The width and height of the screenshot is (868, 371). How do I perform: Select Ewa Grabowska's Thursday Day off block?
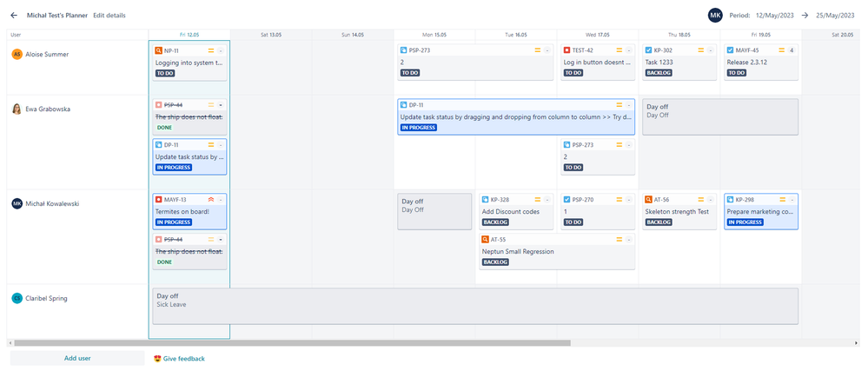(x=720, y=116)
